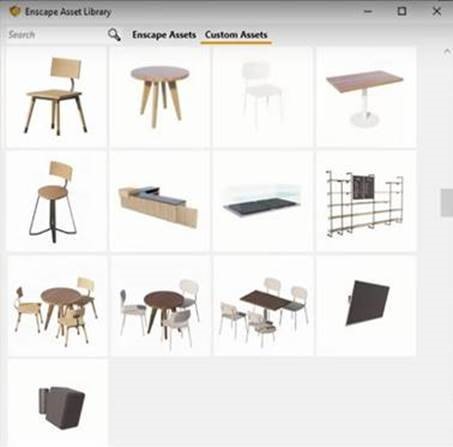Screen dimensions: 453x447
Task: Pick the rectangular pedestal table asset
Action: coord(366,97)
